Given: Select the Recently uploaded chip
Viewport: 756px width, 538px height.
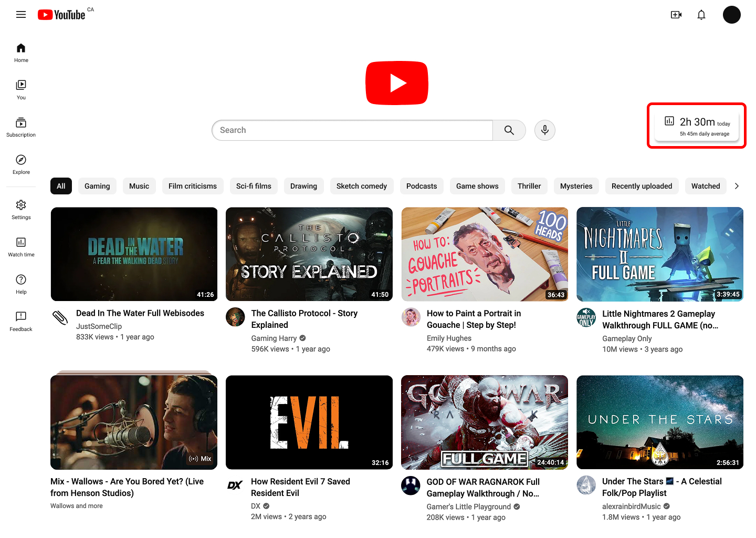Looking at the screenshot, I should coord(642,186).
